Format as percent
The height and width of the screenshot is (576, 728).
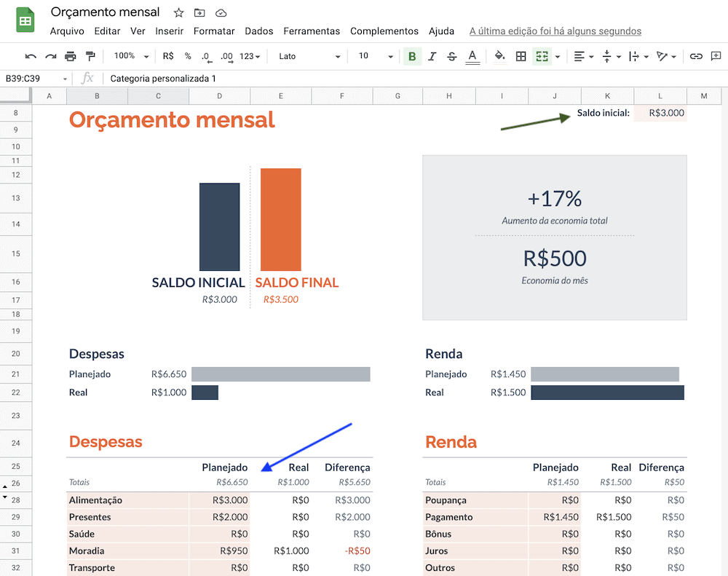(x=188, y=56)
